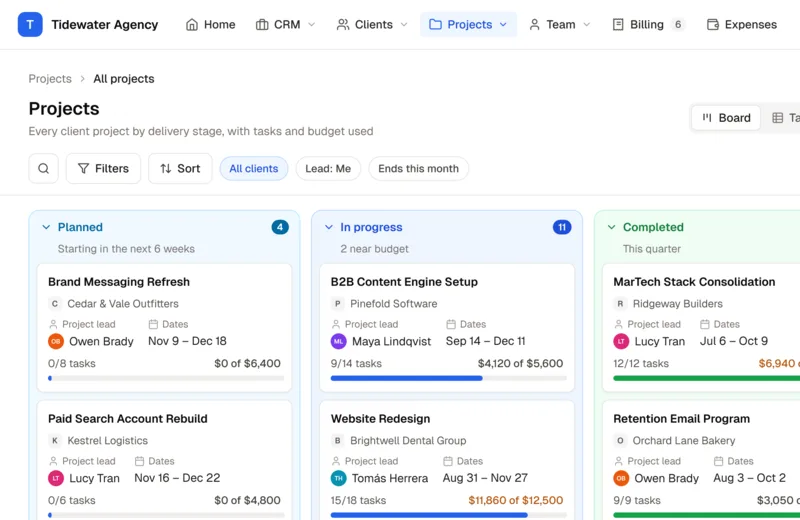
Task: Click the Brand Messaging Refresh progress bar
Action: (166, 378)
